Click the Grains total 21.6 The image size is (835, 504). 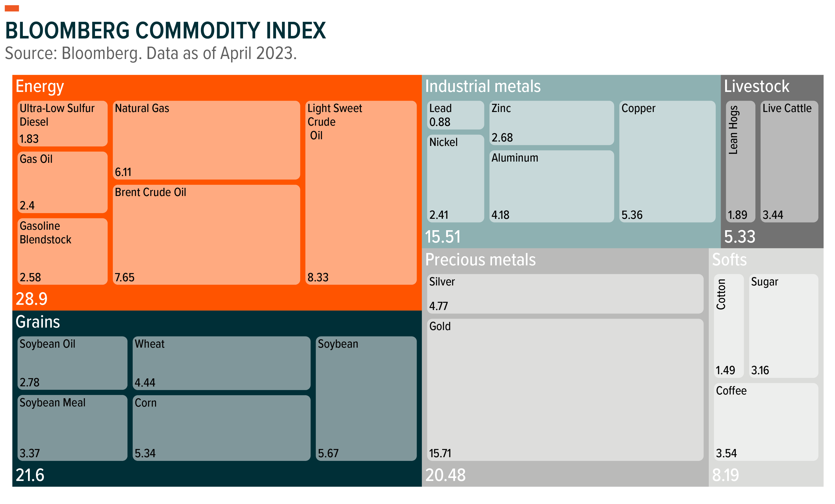30,475
